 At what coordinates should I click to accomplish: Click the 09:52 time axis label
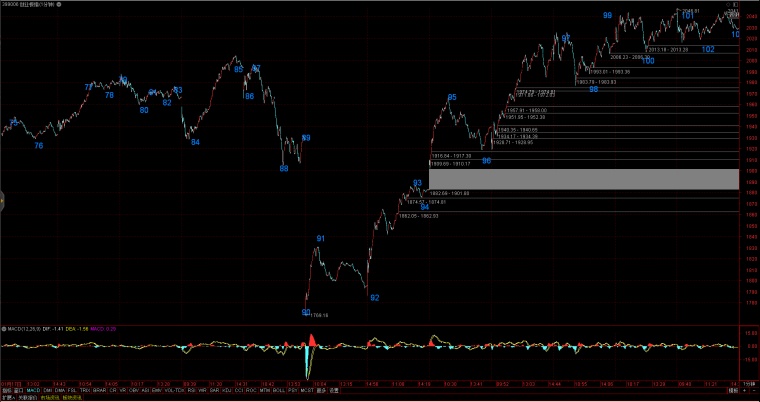click(x=502, y=384)
